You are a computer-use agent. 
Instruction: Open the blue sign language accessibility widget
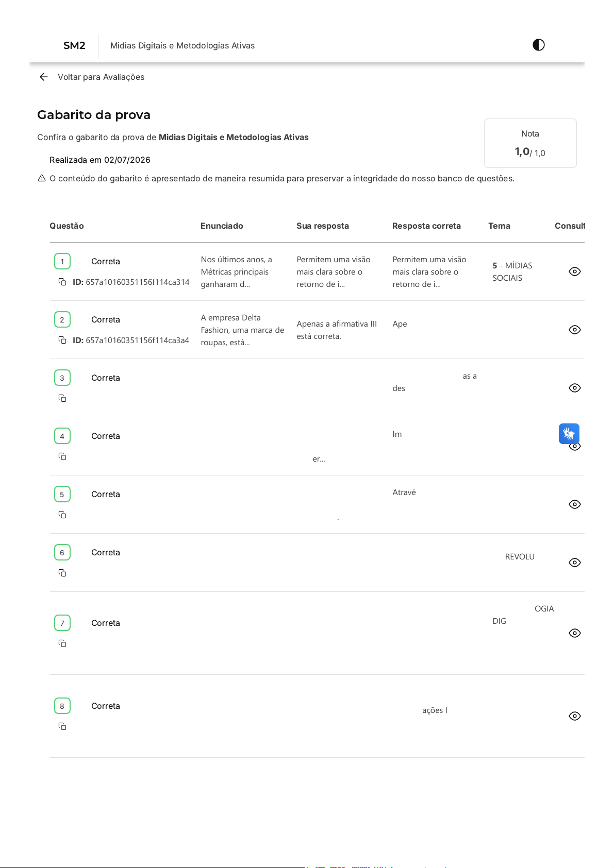[569, 434]
